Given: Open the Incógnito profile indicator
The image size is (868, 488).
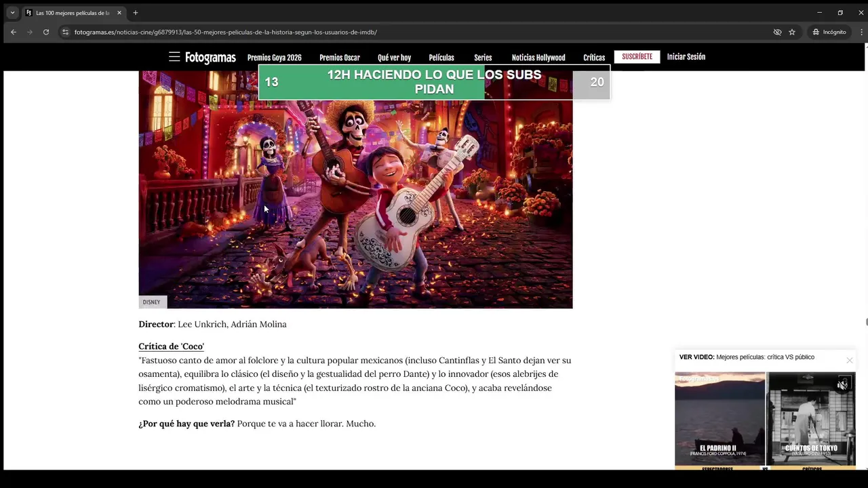Looking at the screenshot, I should coord(829,32).
